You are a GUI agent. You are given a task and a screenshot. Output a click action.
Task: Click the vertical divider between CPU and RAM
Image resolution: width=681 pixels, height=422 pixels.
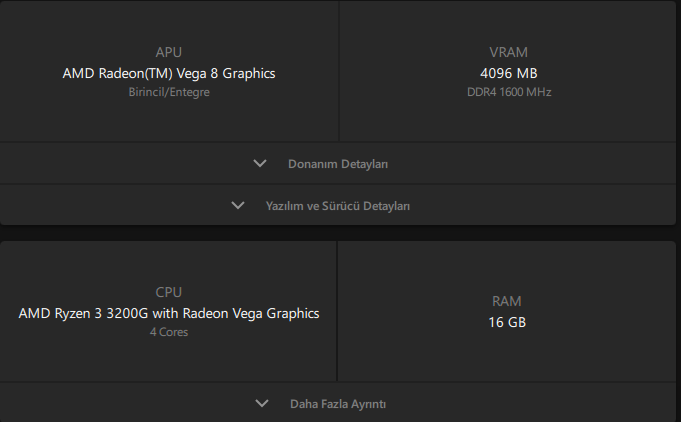click(x=337, y=311)
